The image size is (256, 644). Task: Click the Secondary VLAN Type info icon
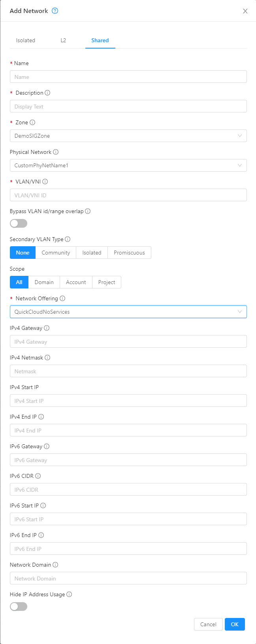[68, 239]
